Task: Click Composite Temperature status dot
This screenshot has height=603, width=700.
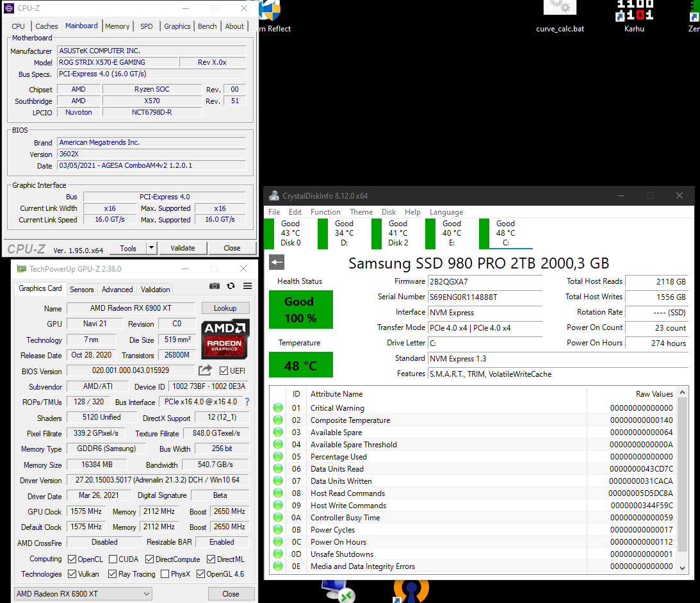Action: click(278, 420)
